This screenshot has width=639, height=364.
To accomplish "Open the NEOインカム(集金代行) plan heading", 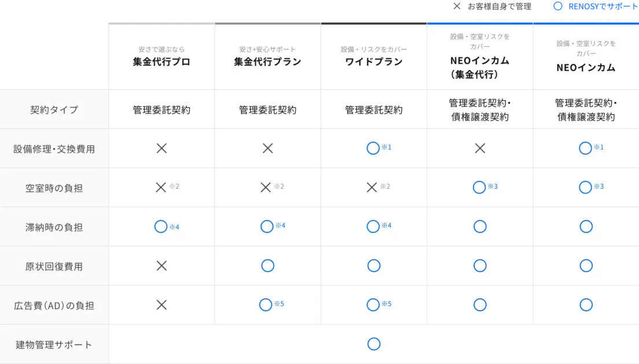I will [x=479, y=67].
